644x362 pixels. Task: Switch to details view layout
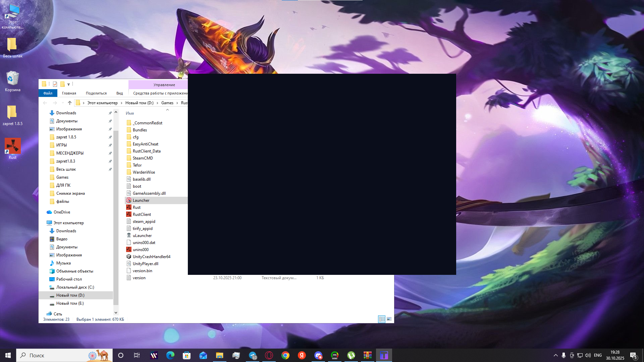pyautogui.click(x=382, y=319)
